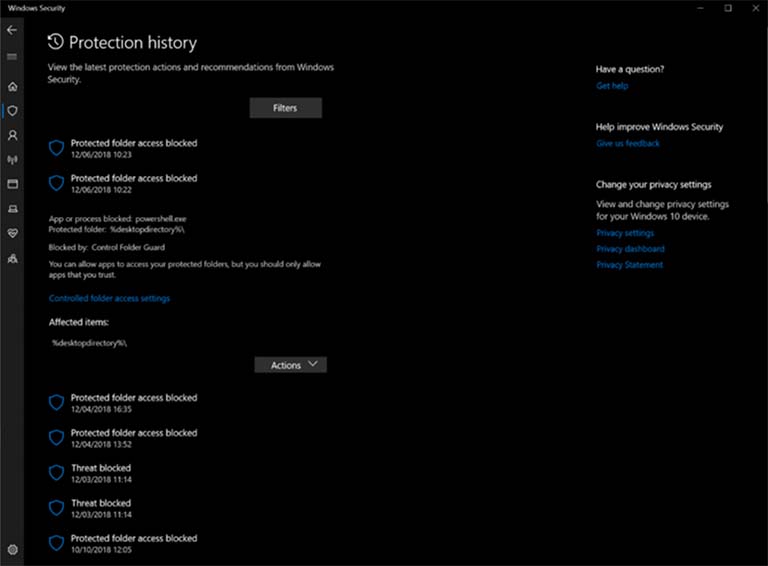Click shield icon beside second Threat blocked entry
768x566 pixels.
pyautogui.click(x=56, y=508)
